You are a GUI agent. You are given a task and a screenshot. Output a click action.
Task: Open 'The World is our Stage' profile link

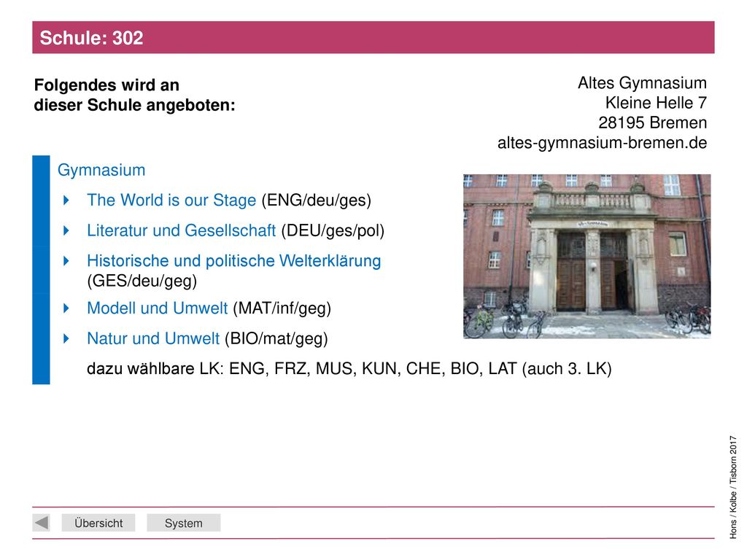pyautogui.click(x=171, y=200)
